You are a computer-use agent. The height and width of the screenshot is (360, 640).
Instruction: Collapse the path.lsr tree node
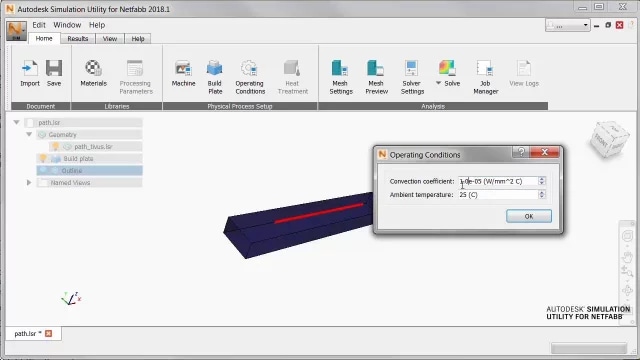click(16, 122)
